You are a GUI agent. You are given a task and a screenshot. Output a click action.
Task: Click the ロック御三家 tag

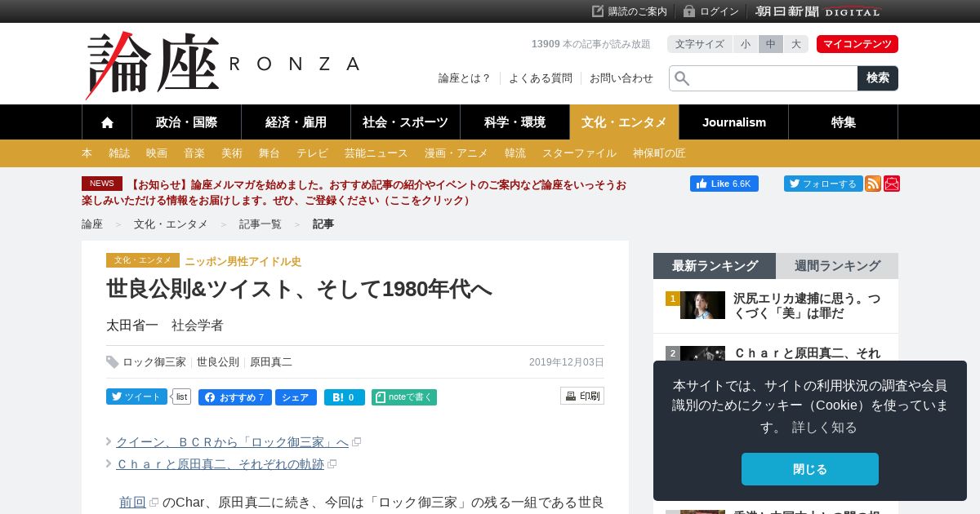click(154, 362)
